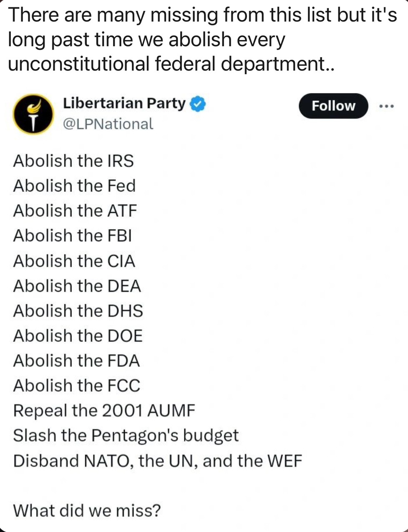The width and height of the screenshot is (408, 532).
Task: Open the @LPNational handle link
Action: [x=108, y=124]
